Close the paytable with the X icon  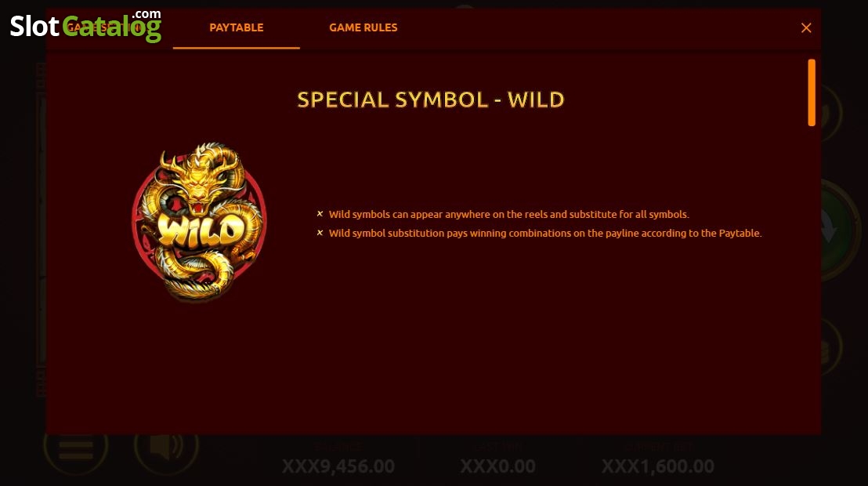click(x=806, y=27)
